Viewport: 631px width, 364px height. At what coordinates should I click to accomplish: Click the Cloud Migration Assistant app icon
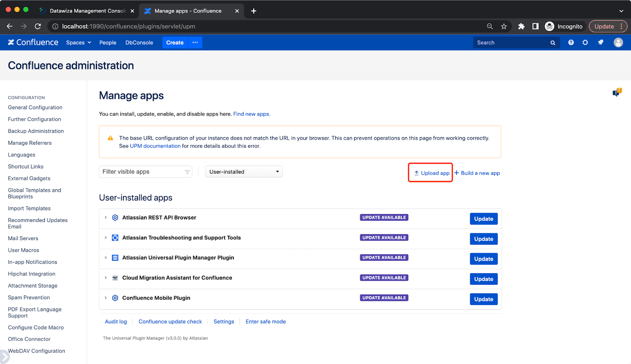[115, 278]
